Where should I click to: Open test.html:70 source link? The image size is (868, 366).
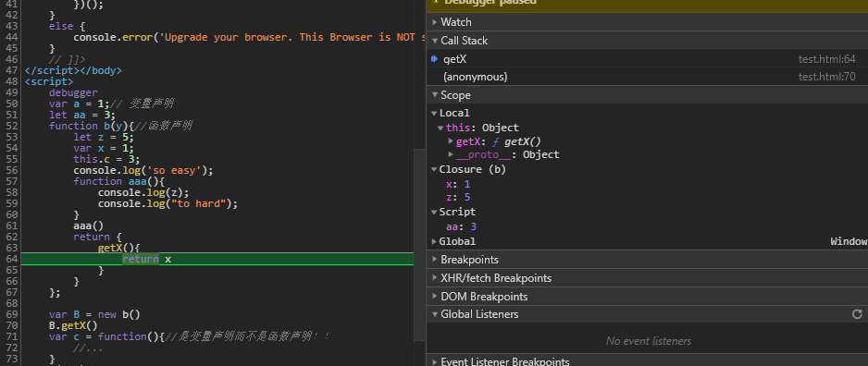(827, 77)
